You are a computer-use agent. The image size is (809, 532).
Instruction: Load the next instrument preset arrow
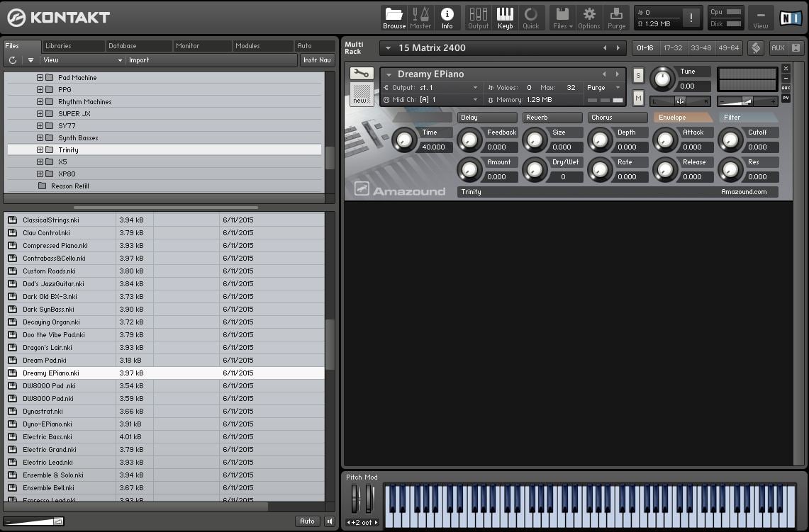click(617, 74)
